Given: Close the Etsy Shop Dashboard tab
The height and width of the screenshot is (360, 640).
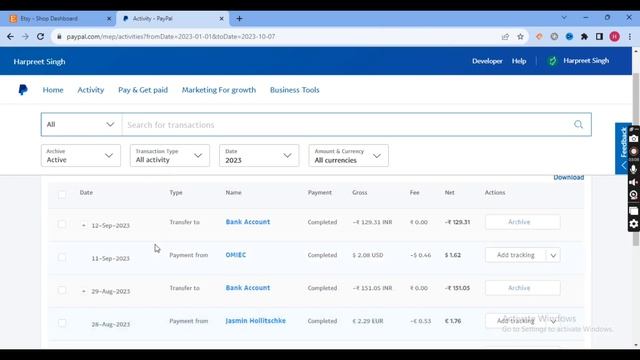Looking at the screenshot, I should [x=109, y=19].
